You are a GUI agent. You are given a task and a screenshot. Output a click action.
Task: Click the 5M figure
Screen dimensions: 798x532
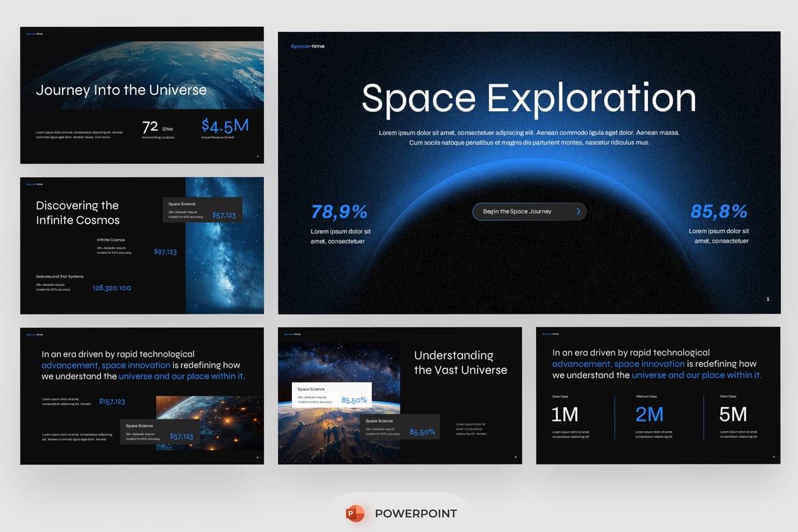(733, 415)
